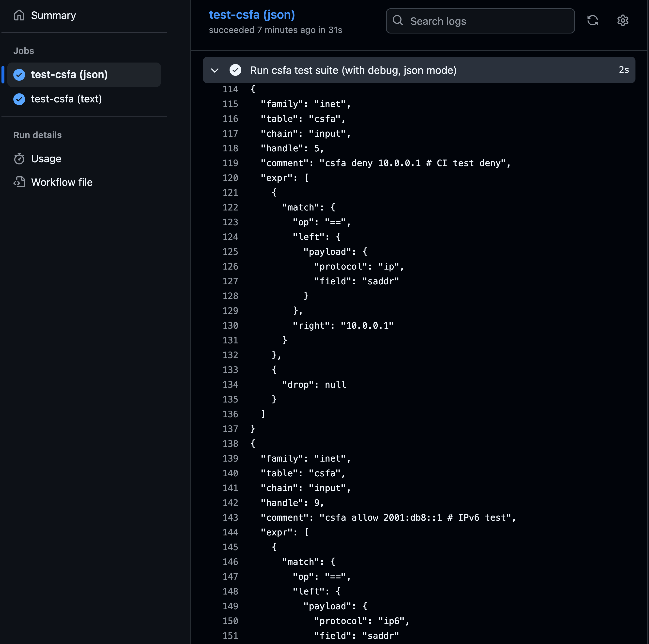Screen dimensions: 649x644
Task: Click the Usage stopwatch icon
Action: [x=19, y=159]
